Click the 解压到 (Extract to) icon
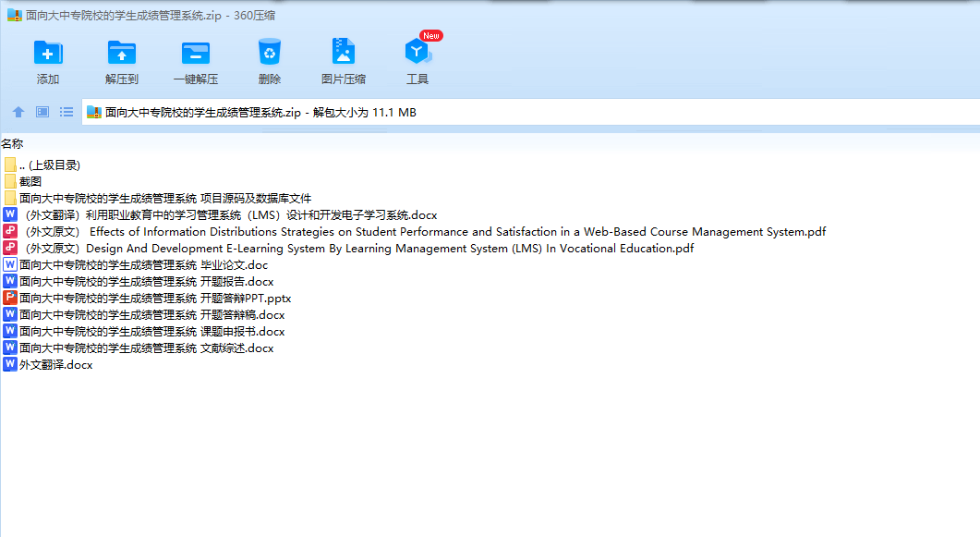The width and height of the screenshot is (980, 537). click(x=121, y=53)
